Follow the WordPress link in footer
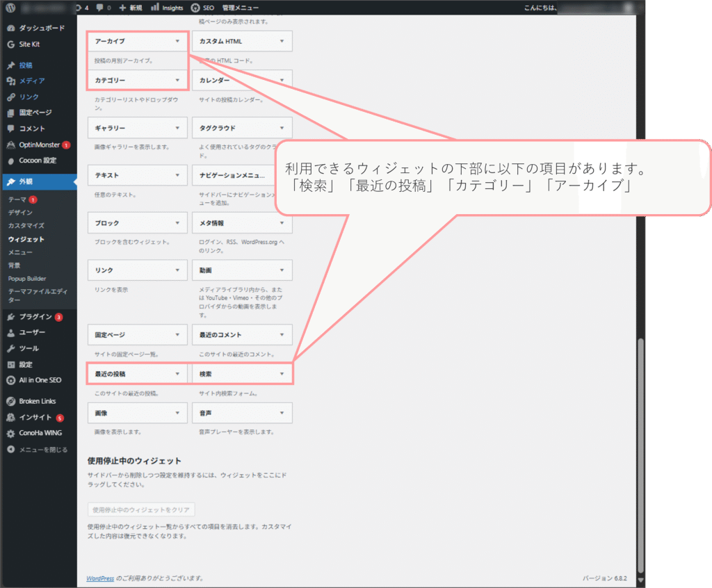This screenshot has width=712, height=588. (x=100, y=578)
